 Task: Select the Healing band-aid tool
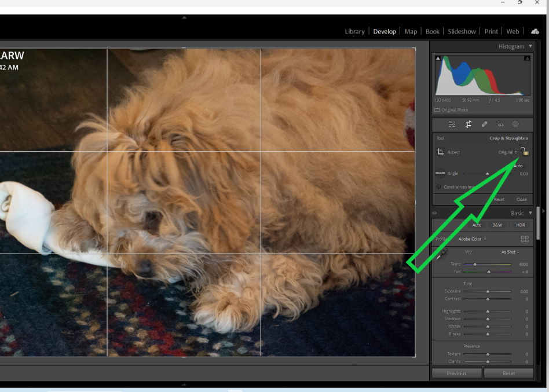point(485,124)
